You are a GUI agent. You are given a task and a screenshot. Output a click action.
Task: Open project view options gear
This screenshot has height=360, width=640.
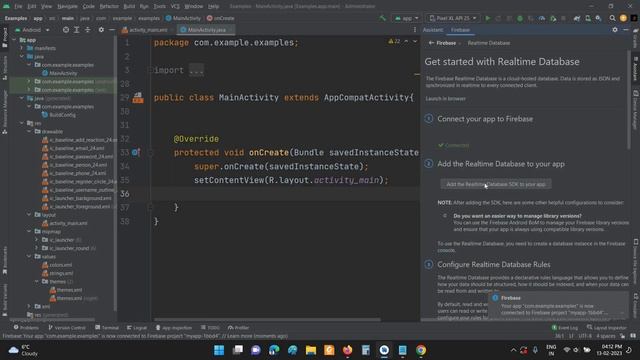[x=101, y=30]
